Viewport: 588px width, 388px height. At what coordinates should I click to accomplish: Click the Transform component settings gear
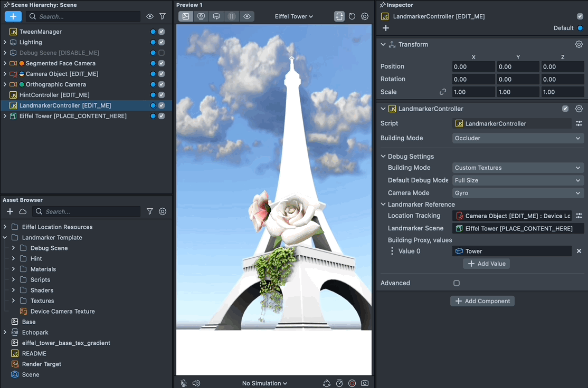[x=579, y=44]
